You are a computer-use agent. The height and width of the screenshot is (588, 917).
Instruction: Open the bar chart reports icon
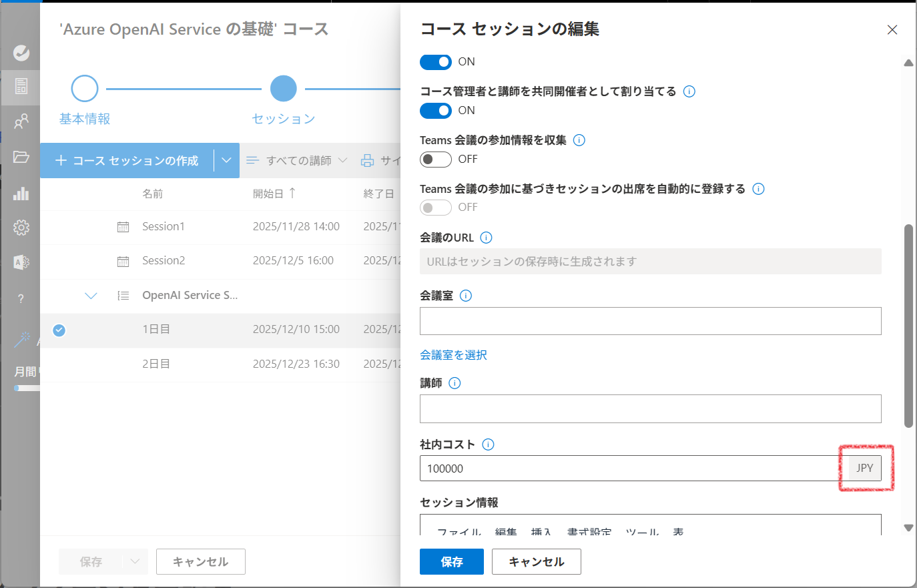click(21, 193)
